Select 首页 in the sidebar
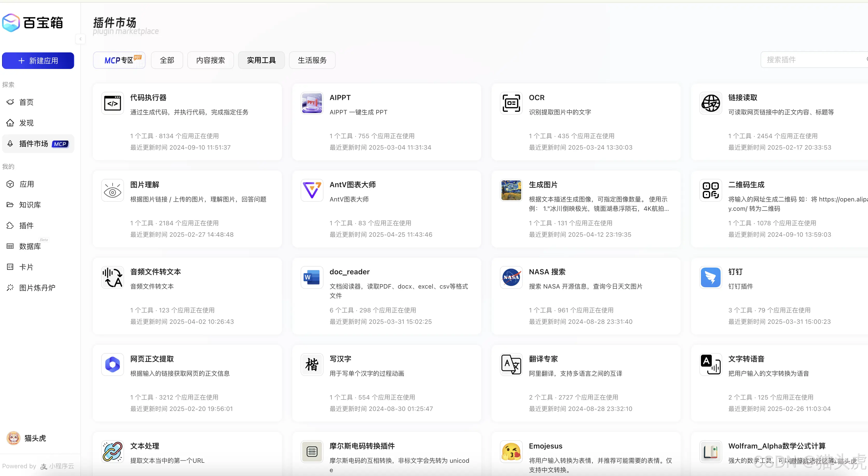 [26, 102]
